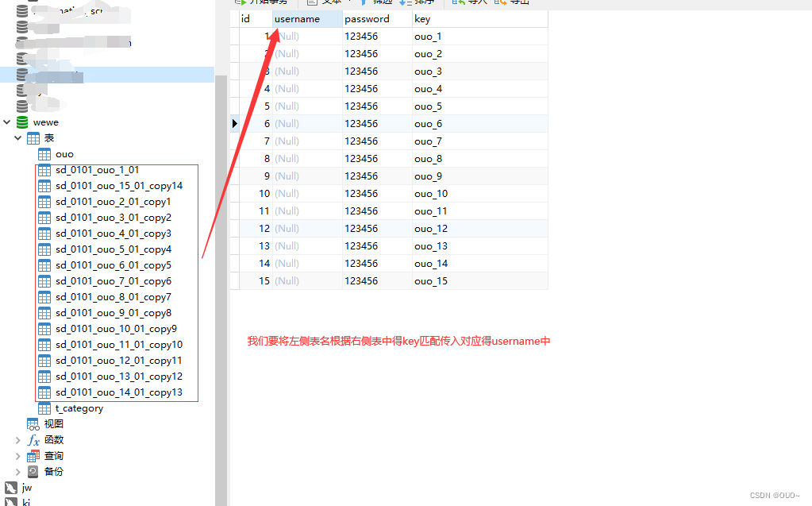Collapse the wewe database node
Screen dimensions: 812x506
tap(6, 122)
